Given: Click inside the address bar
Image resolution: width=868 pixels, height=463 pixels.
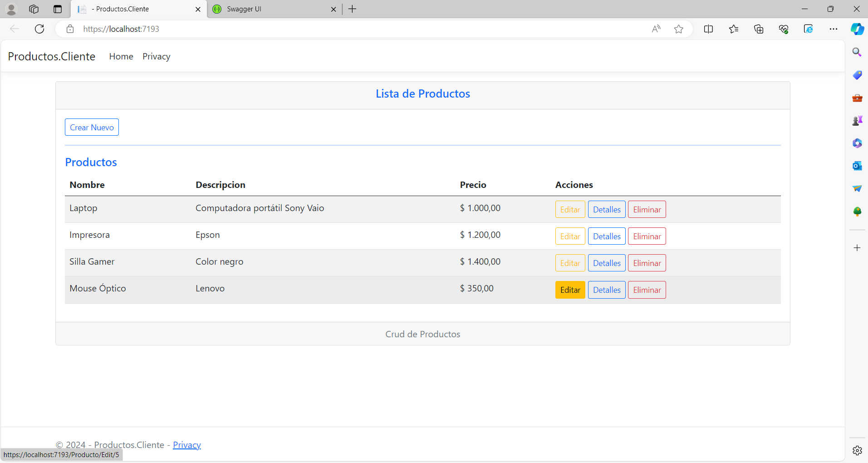Looking at the screenshot, I should click(x=318, y=29).
